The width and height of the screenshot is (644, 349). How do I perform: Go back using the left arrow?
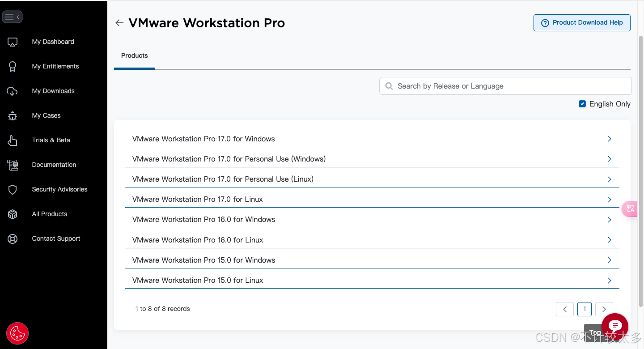tap(119, 23)
